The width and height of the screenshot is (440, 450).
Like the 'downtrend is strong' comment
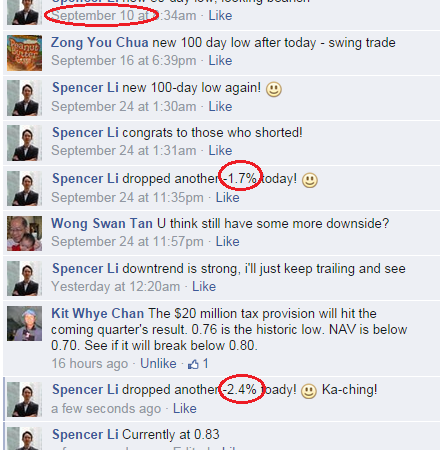pyautogui.click(x=204, y=286)
